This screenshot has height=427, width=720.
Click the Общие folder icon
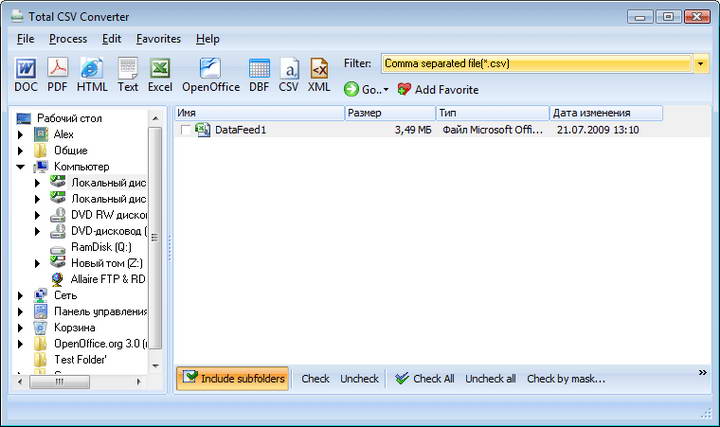coord(40,151)
